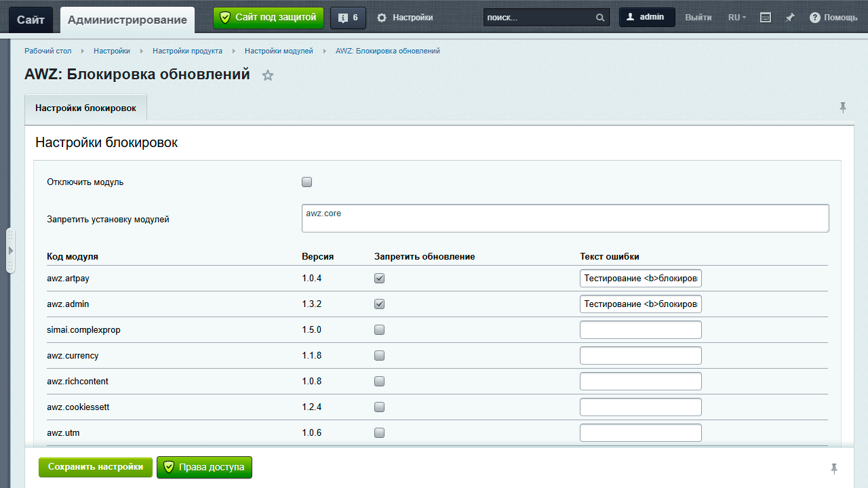Expand breadcrumb arrow after Рабочий стол
Viewport: 868px width, 488px height.
click(82, 51)
